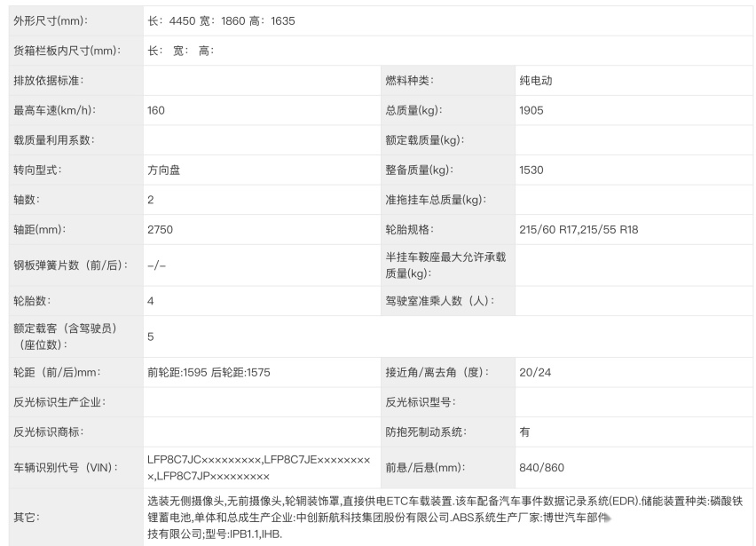Click the 反光标识型号 label
This screenshot has width=756, height=546.
point(421,402)
